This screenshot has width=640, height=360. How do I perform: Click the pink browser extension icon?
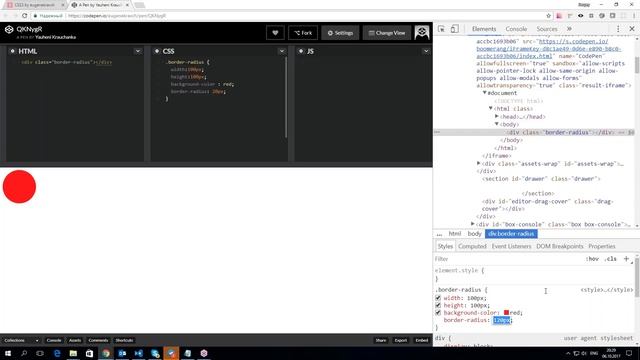click(x=559, y=16)
